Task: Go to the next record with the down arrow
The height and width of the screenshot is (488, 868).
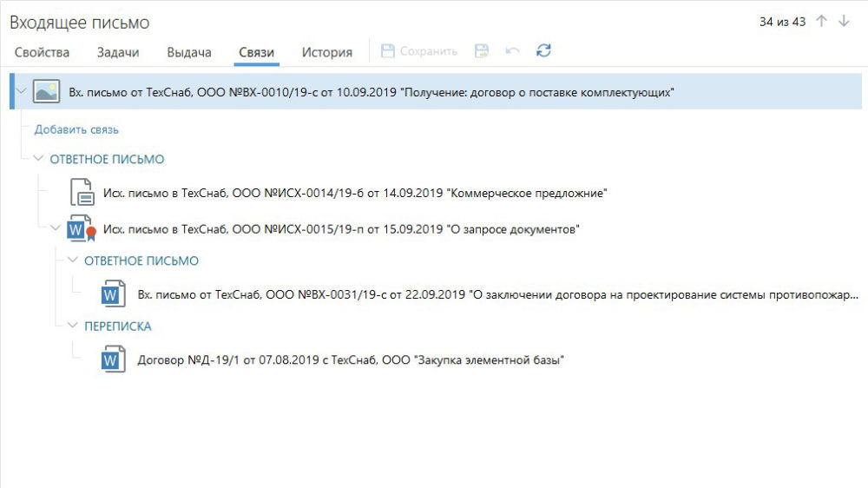Action: (x=844, y=22)
